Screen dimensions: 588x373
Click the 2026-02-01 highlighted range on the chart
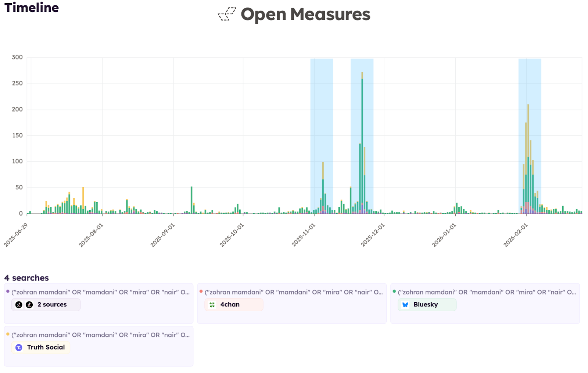529,136
